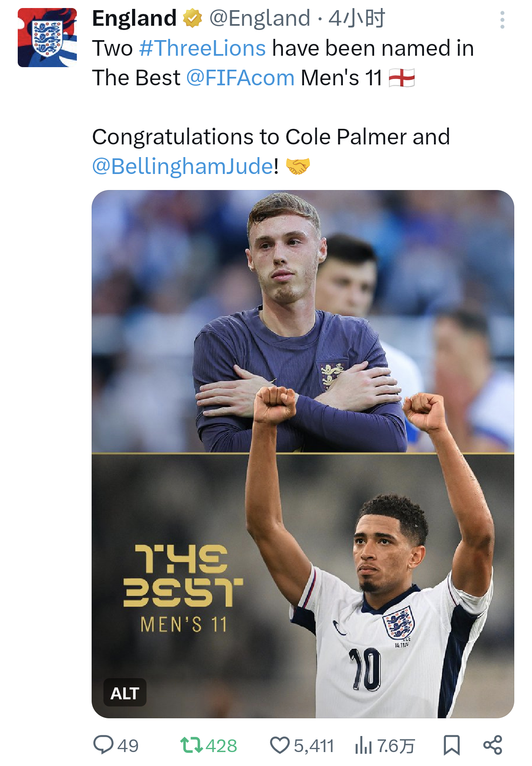Open the @BellinghamJude mention
Image resolution: width=532 pixels, height=766 pixels.
[x=183, y=166]
